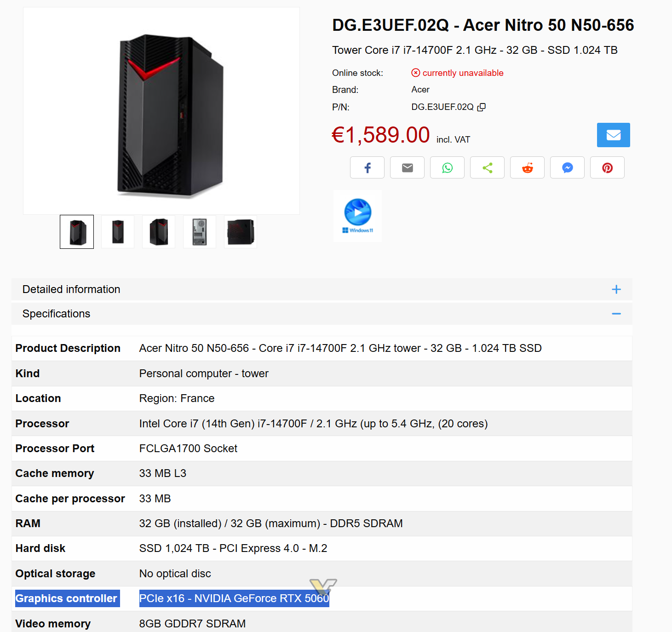Pin product on Pinterest
Viewport: 672px width, 632px height.
(607, 167)
